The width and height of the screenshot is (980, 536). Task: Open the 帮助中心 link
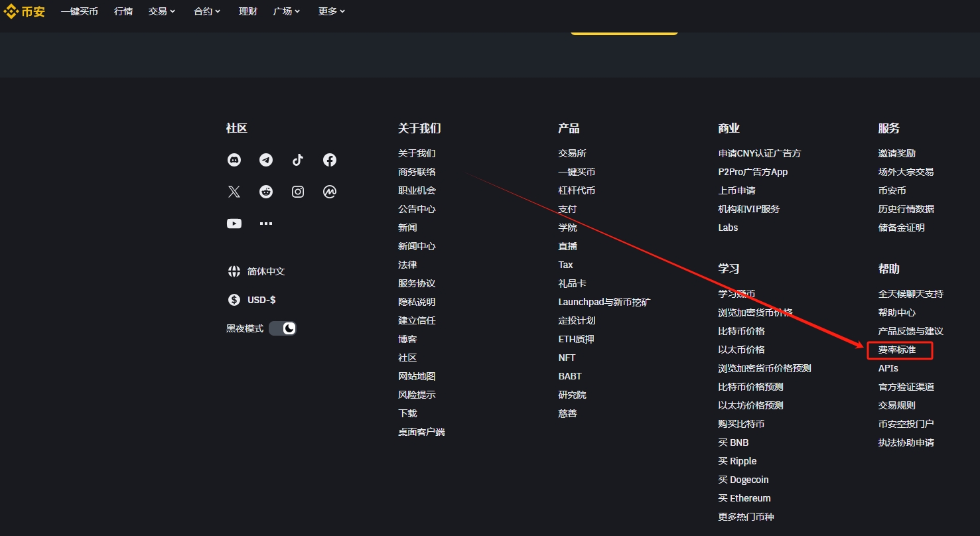(x=897, y=312)
